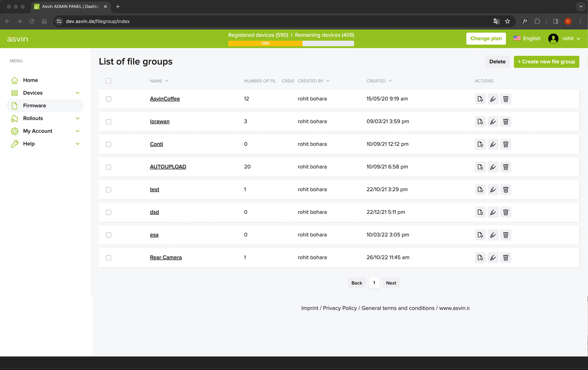588x370 pixels.
Task: Open Firmware in the sidebar
Action: 34,106
